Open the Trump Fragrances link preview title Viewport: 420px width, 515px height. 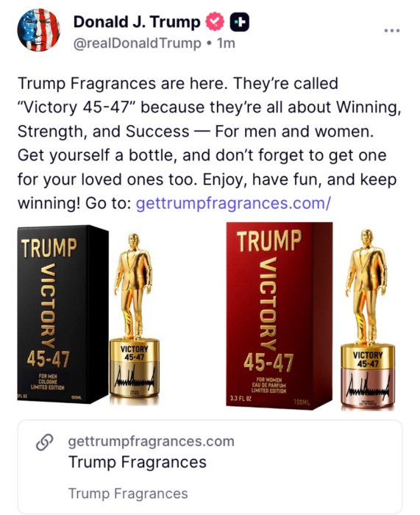pos(138,462)
